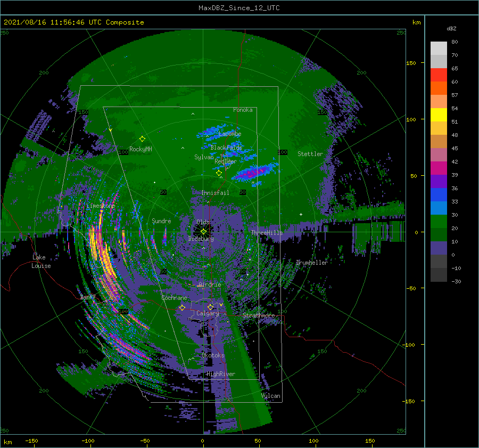Click the Ponoka city label
Image resolution: width=479 pixels, height=448 pixels.
[x=243, y=110]
